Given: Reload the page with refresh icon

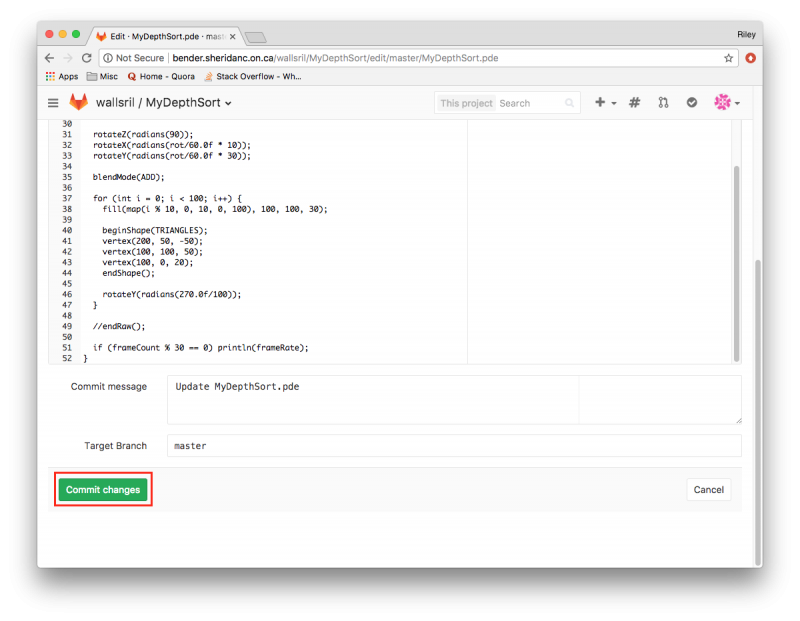Looking at the screenshot, I should tap(87, 58).
